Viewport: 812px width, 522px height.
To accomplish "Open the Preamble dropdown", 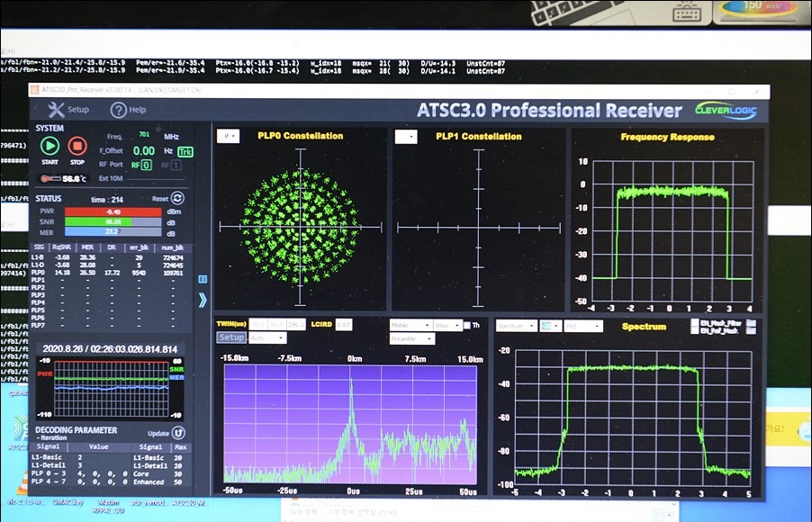I will (x=412, y=338).
